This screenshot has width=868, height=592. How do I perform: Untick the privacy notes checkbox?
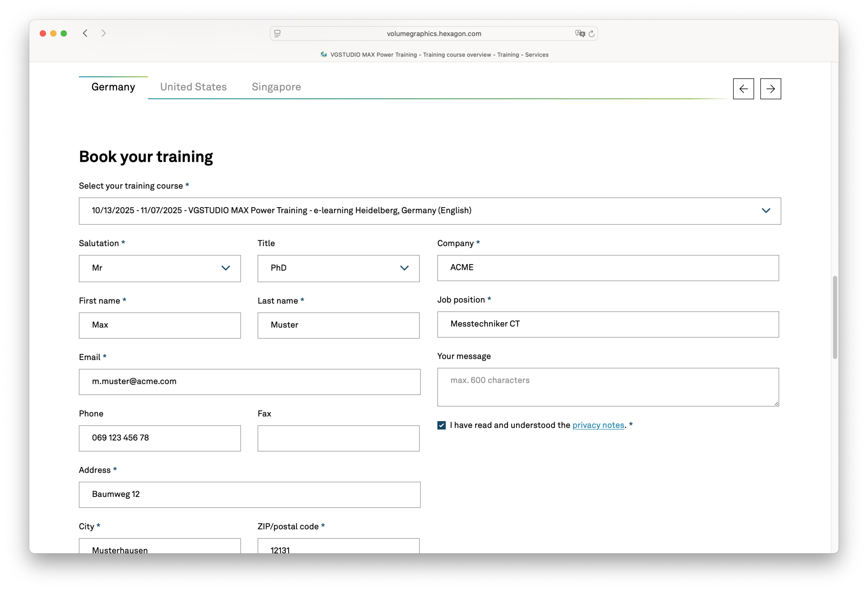click(441, 426)
